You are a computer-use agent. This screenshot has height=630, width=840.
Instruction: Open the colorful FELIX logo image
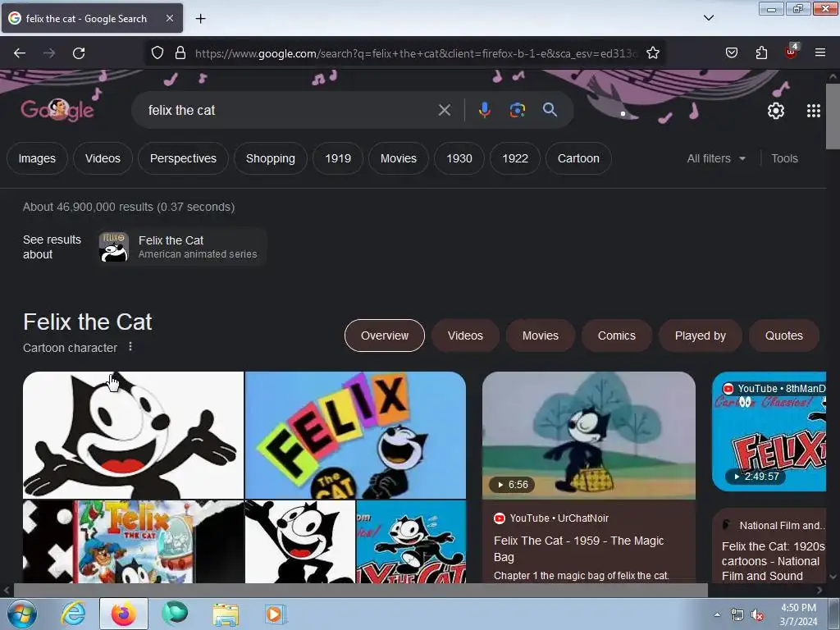[x=355, y=435]
